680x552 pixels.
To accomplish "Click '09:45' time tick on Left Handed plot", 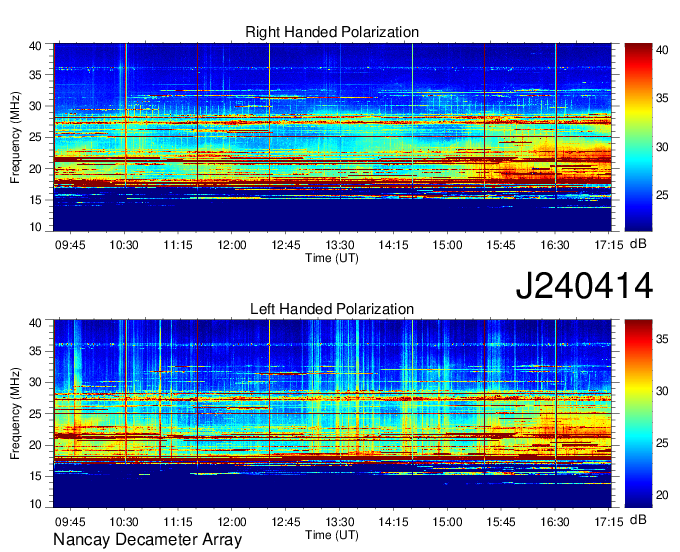I will (x=70, y=522).
